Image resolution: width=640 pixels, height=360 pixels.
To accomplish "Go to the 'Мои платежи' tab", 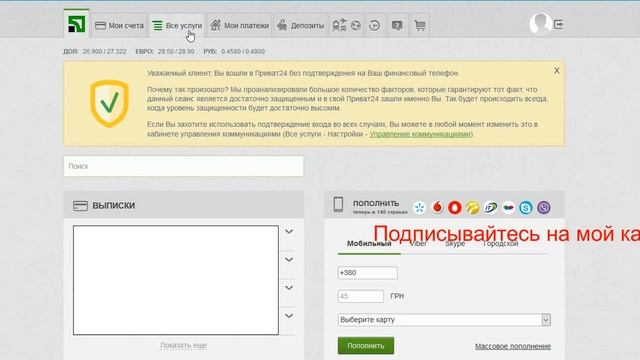I will [x=240, y=26].
